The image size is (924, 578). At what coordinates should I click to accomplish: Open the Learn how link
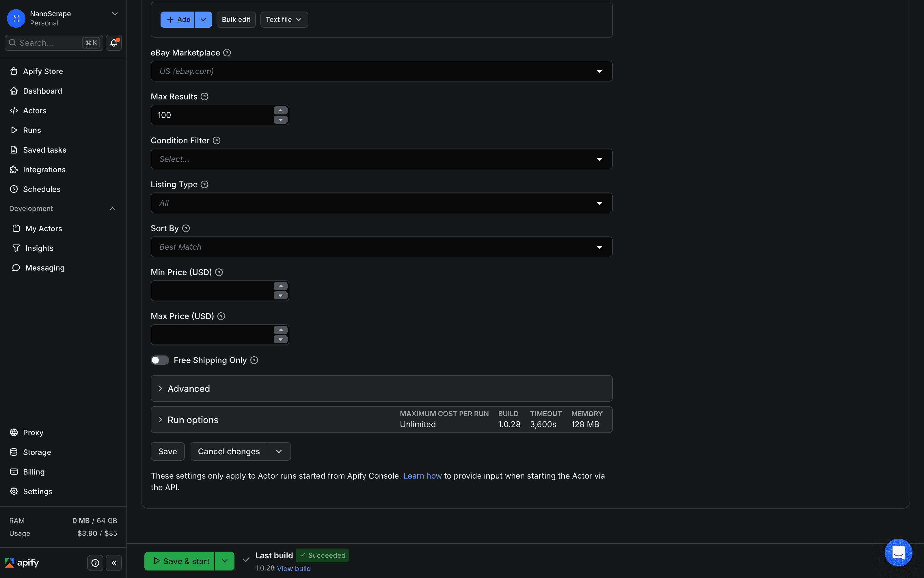(x=422, y=476)
